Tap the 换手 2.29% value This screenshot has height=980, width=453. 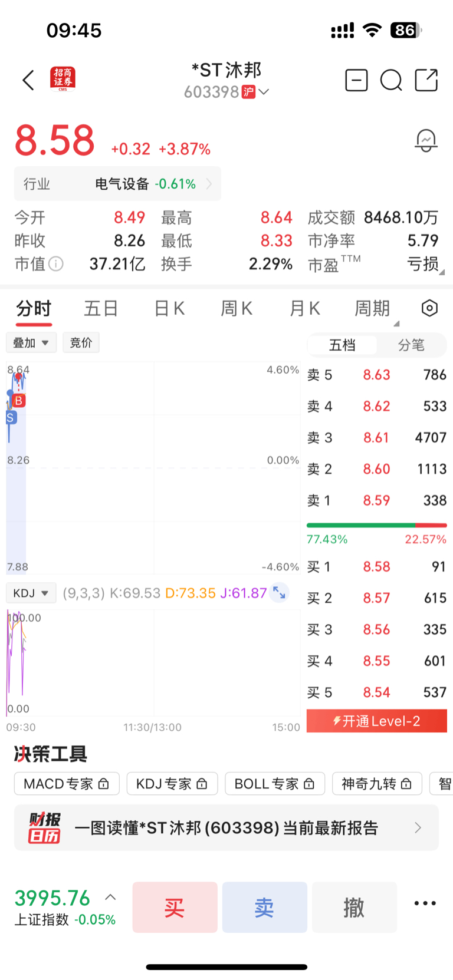point(270,263)
